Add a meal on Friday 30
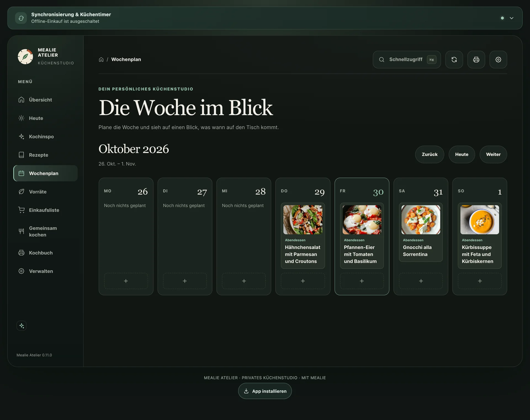This screenshot has width=530, height=420. (x=362, y=281)
